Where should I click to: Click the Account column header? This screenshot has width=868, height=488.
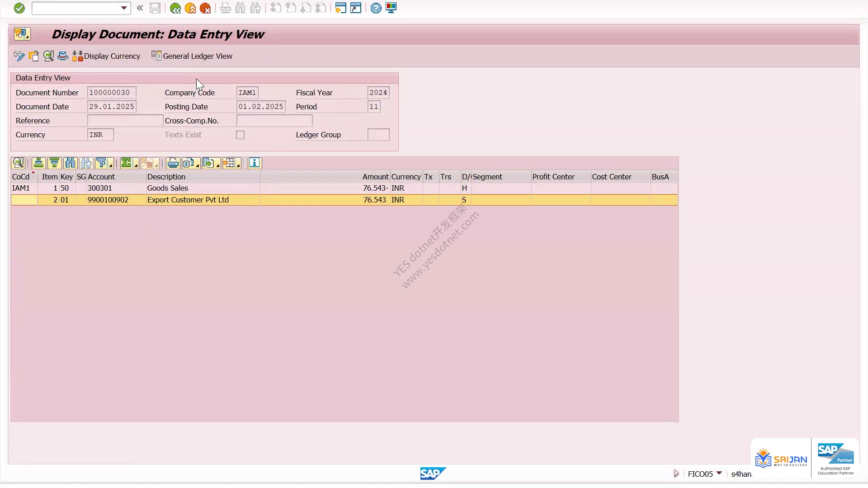pos(116,177)
